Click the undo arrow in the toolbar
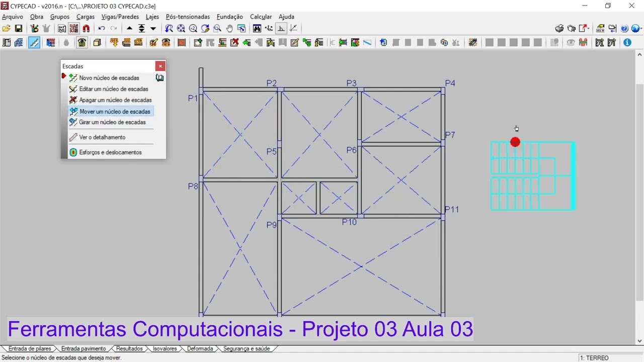 (x=102, y=29)
